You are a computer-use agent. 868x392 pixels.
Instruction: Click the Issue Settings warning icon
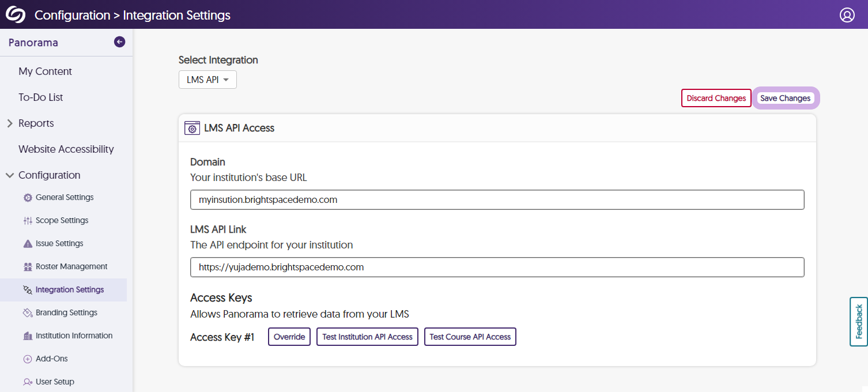click(x=28, y=244)
